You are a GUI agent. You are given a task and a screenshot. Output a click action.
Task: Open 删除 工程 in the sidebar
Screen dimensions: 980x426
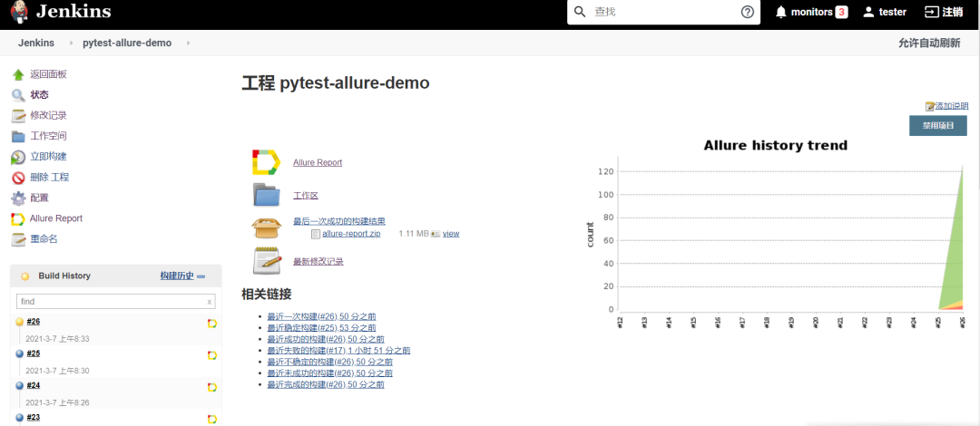coord(49,178)
